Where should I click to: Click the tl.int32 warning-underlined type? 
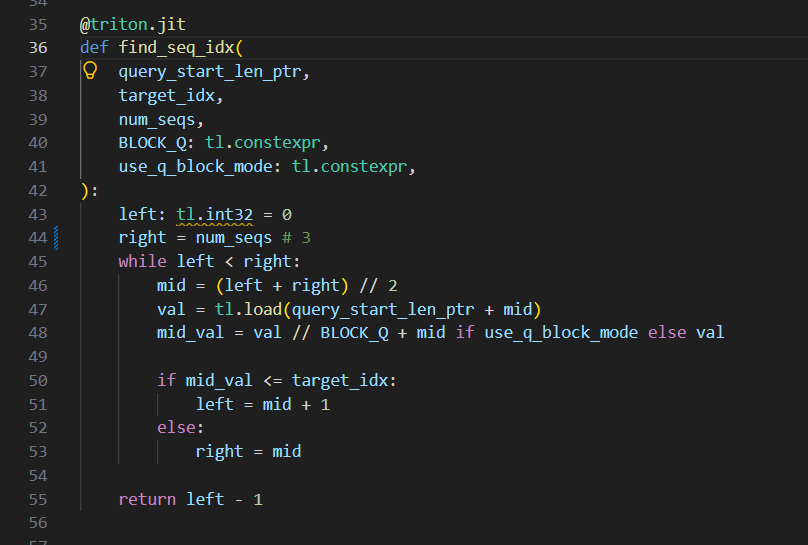point(215,214)
